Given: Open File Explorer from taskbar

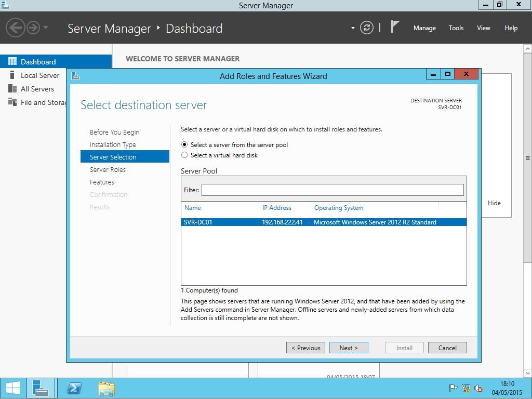Looking at the screenshot, I should (107, 388).
